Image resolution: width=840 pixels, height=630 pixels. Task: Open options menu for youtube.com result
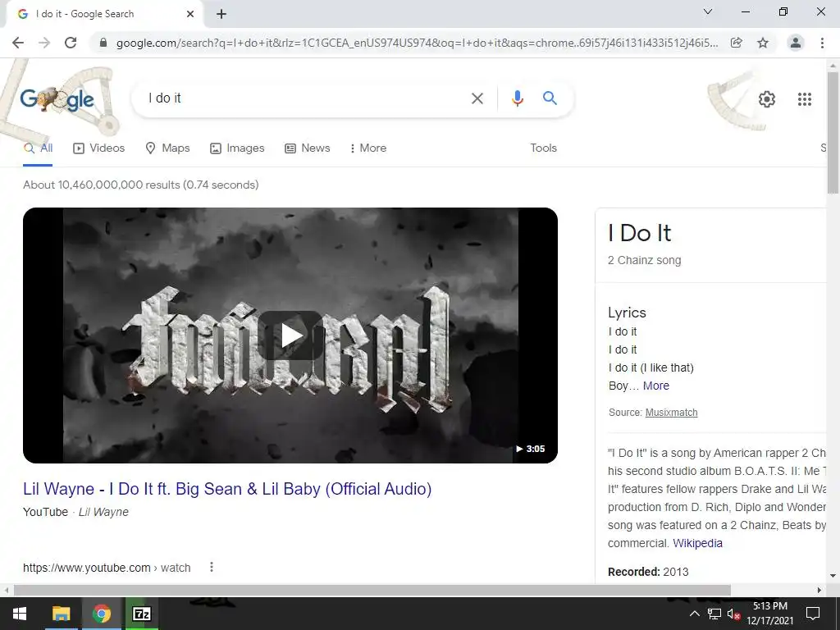pos(212,567)
